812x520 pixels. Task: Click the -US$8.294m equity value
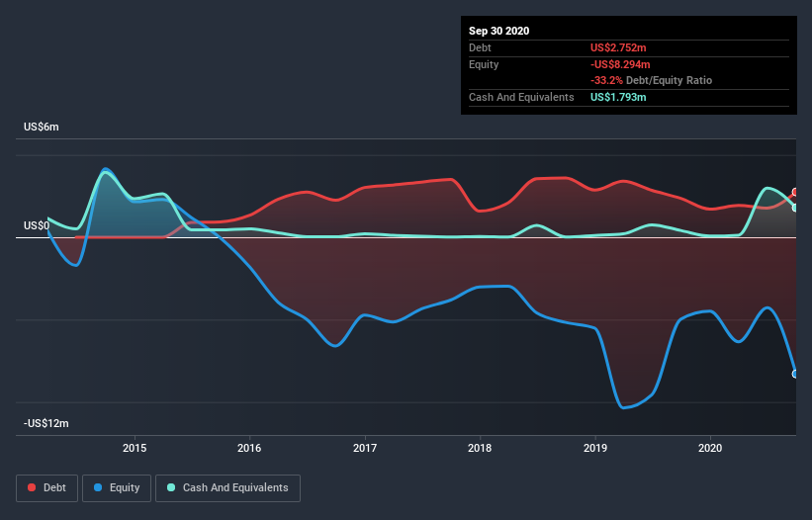click(x=620, y=64)
